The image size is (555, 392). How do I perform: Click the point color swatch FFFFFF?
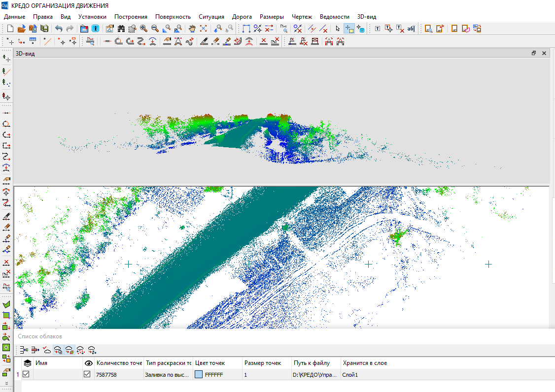tap(199, 374)
